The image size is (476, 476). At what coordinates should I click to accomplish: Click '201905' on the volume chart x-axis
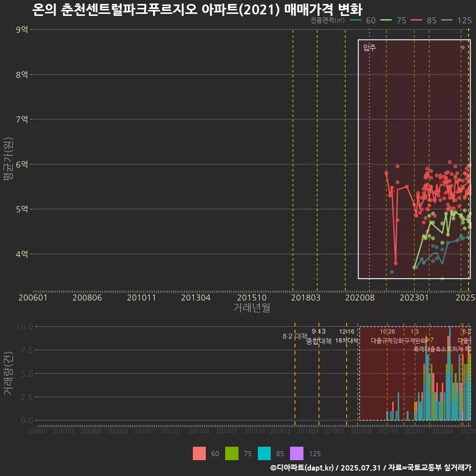(x=334, y=431)
